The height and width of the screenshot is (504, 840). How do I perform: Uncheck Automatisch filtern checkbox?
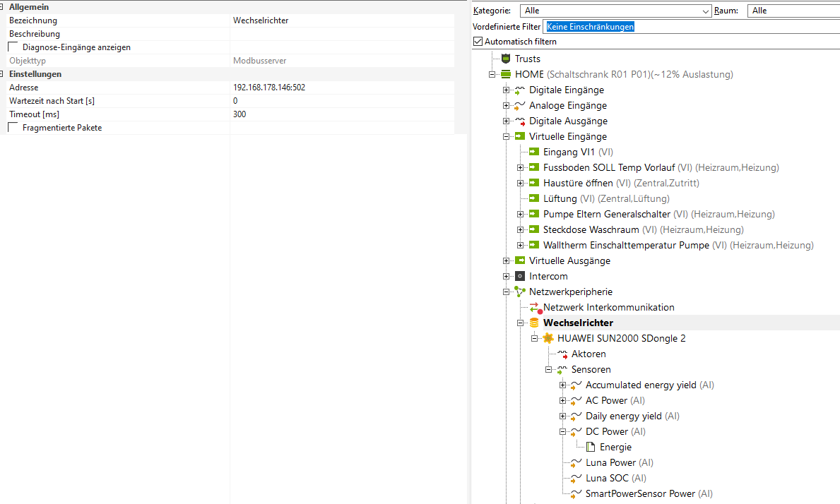[478, 42]
